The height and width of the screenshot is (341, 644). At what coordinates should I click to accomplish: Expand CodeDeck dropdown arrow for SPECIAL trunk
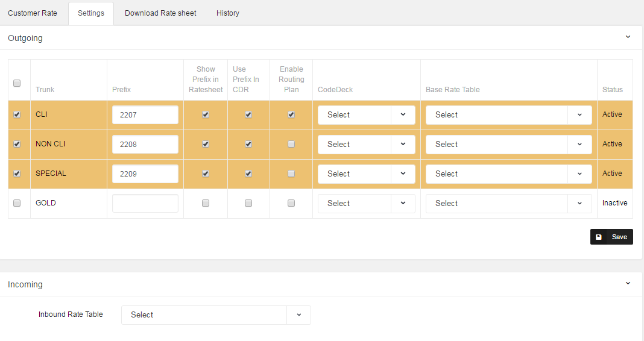point(403,174)
